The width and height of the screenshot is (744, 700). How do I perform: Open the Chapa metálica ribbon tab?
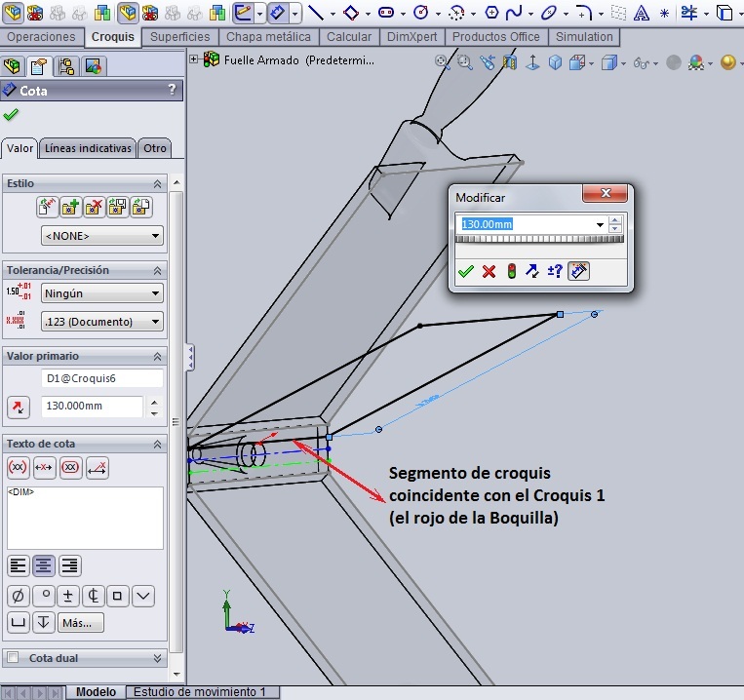(x=268, y=37)
